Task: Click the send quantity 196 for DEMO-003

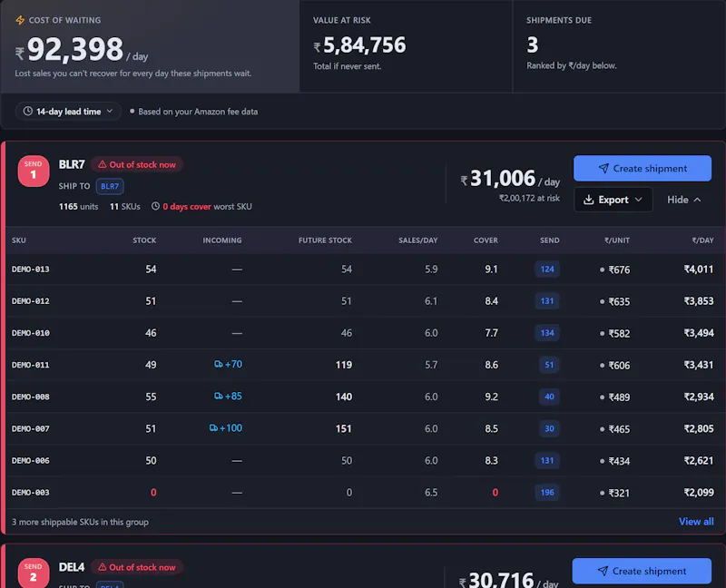Action: [547, 492]
